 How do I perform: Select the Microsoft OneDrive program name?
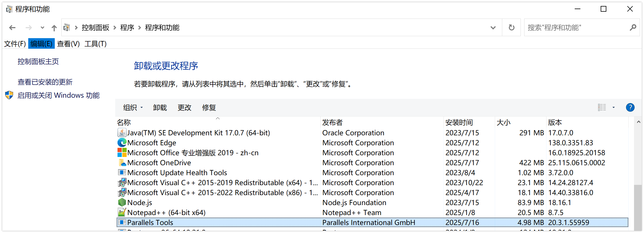point(159,163)
